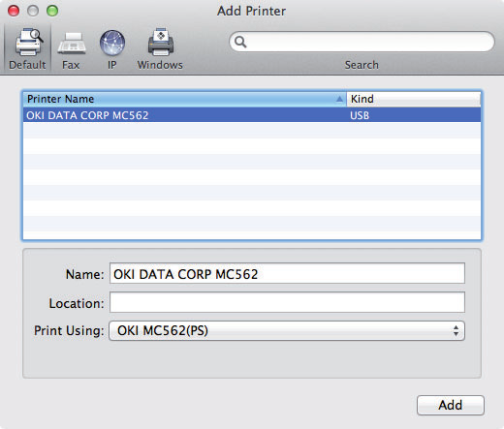Click the Add button
The width and height of the screenshot is (504, 429).
point(451,405)
